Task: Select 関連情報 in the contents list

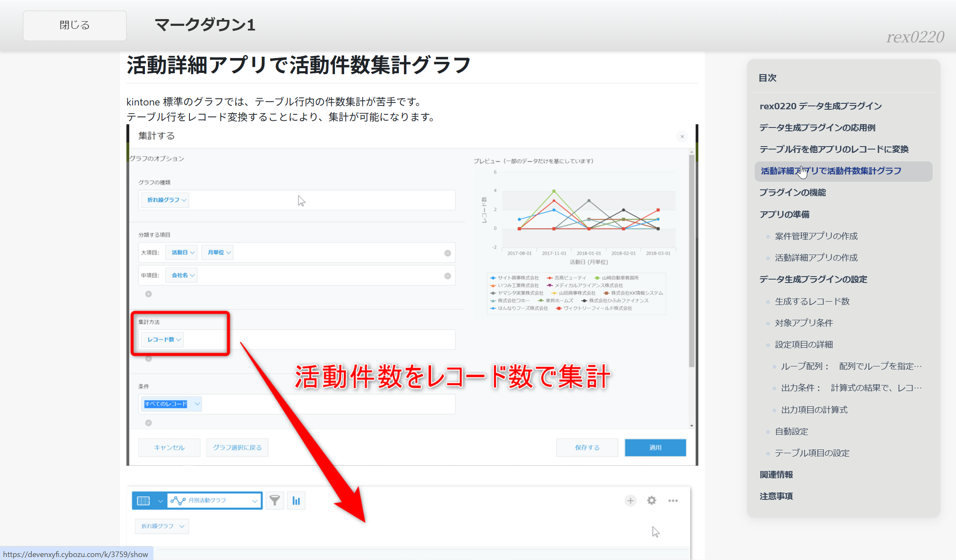Action: pyautogui.click(x=776, y=474)
